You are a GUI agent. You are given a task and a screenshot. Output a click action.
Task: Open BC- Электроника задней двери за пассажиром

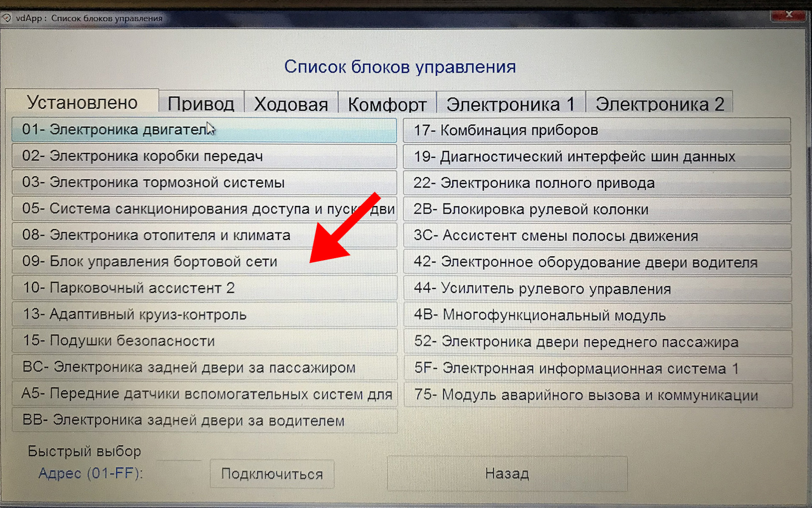point(204,367)
